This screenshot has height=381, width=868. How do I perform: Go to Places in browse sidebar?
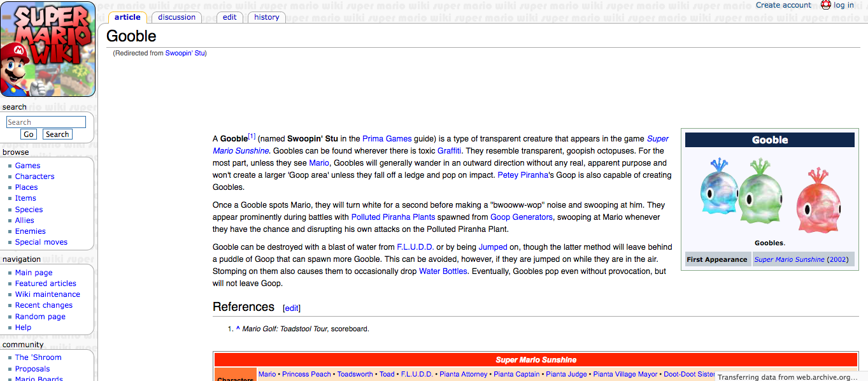tap(27, 187)
